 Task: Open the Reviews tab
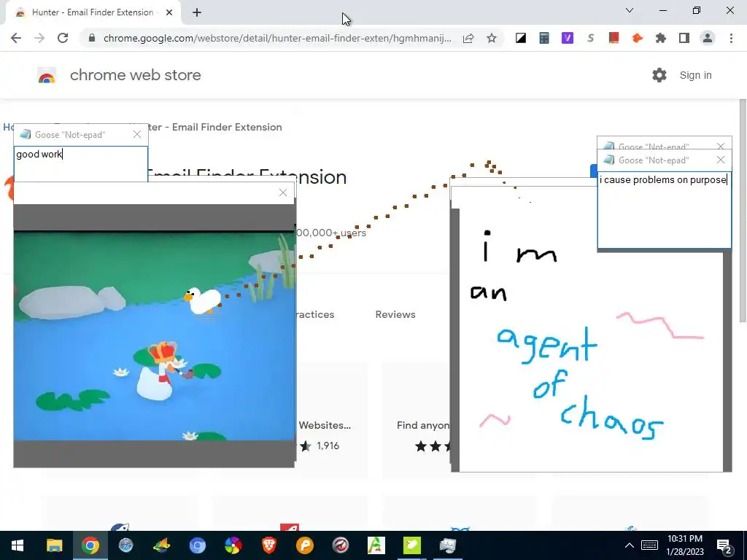[x=395, y=314]
